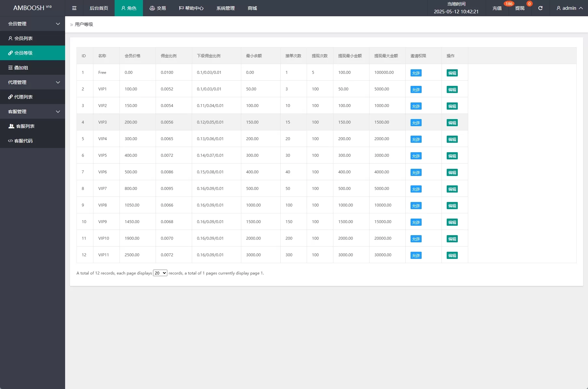Click 编辑 button for VIP8 row
The height and width of the screenshot is (389, 588).
tap(452, 206)
